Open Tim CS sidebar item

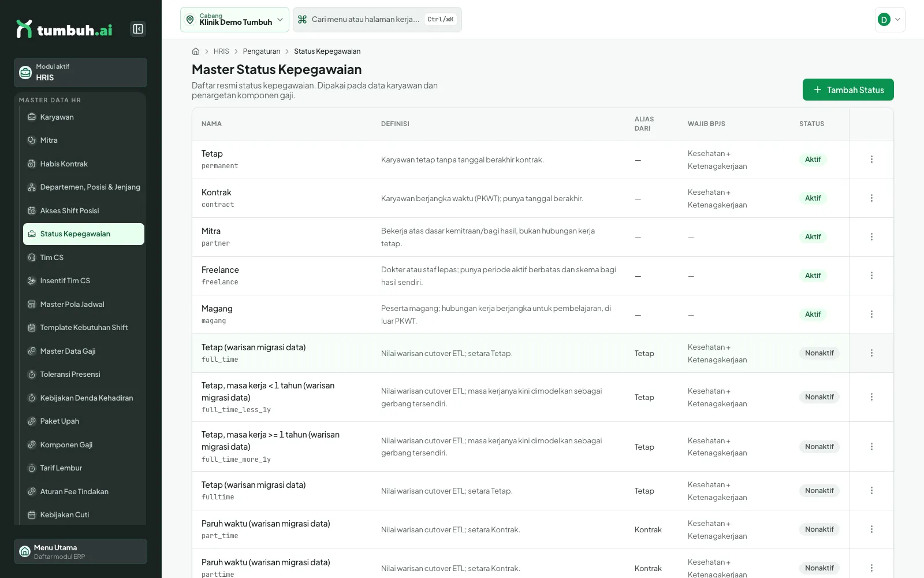point(84,258)
